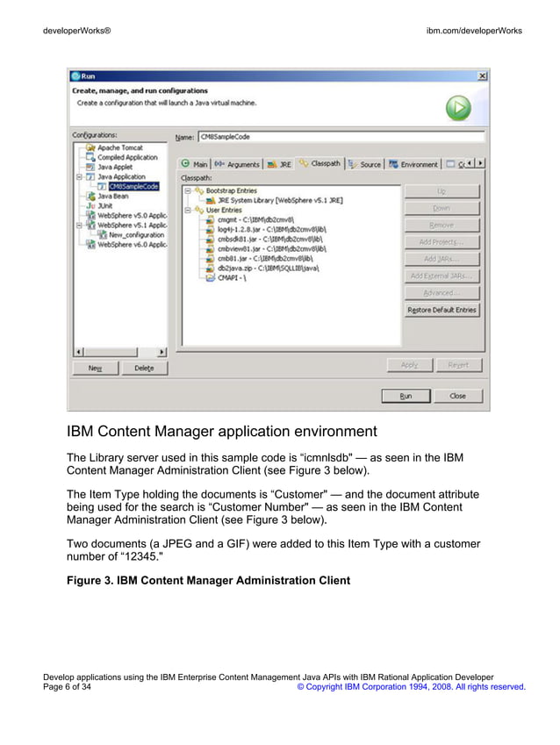The height and width of the screenshot is (745, 560).
Task: Click the WebSphere v5.0 Application icon
Action: 90,215
